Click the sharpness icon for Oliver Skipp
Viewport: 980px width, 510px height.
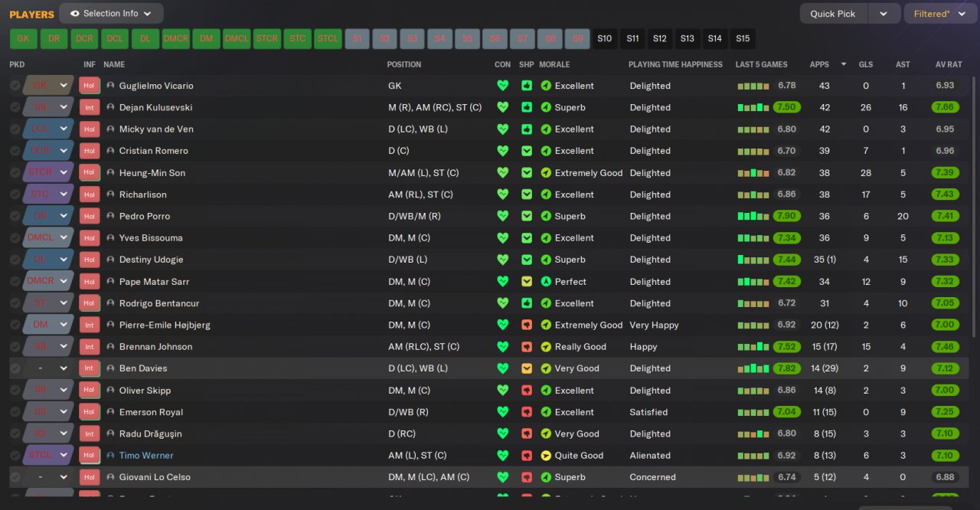coord(527,391)
